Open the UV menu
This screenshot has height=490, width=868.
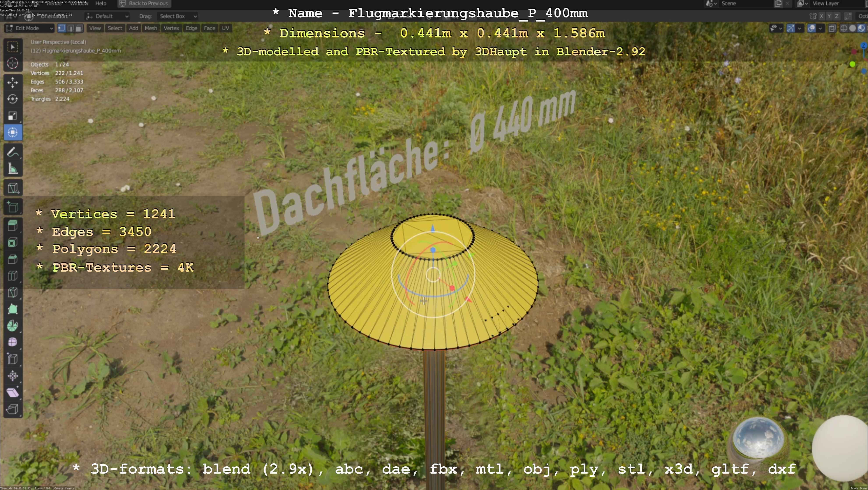click(x=226, y=28)
